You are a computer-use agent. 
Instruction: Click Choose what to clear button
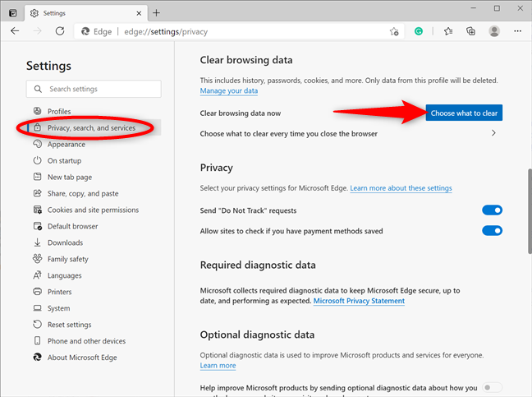click(464, 113)
